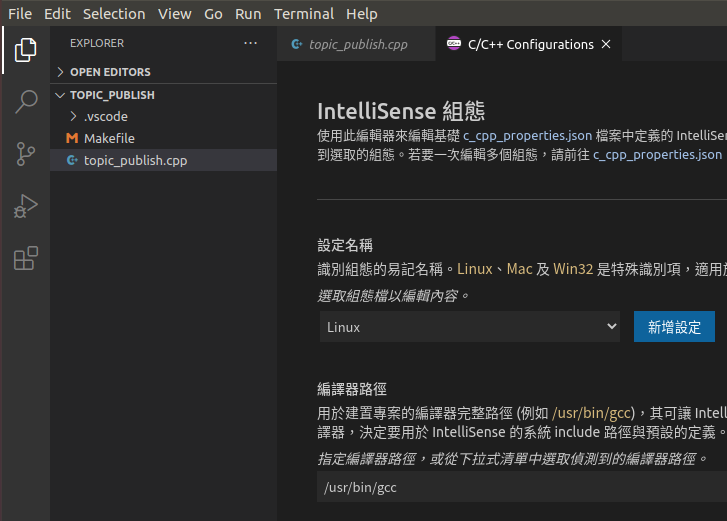
Task: Click the /usr/bin/gcc compiler path field
Action: (x=522, y=487)
